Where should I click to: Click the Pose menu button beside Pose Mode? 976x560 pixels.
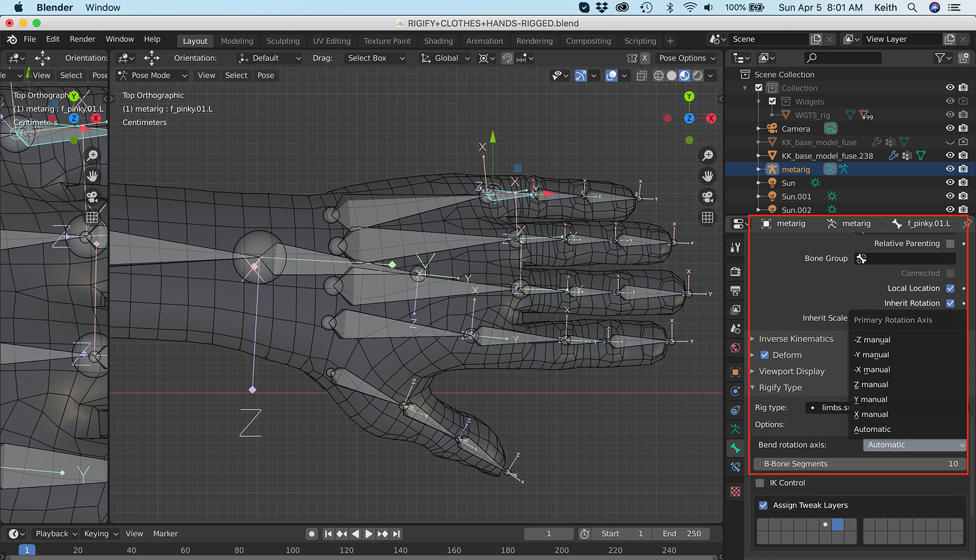point(266,75)
